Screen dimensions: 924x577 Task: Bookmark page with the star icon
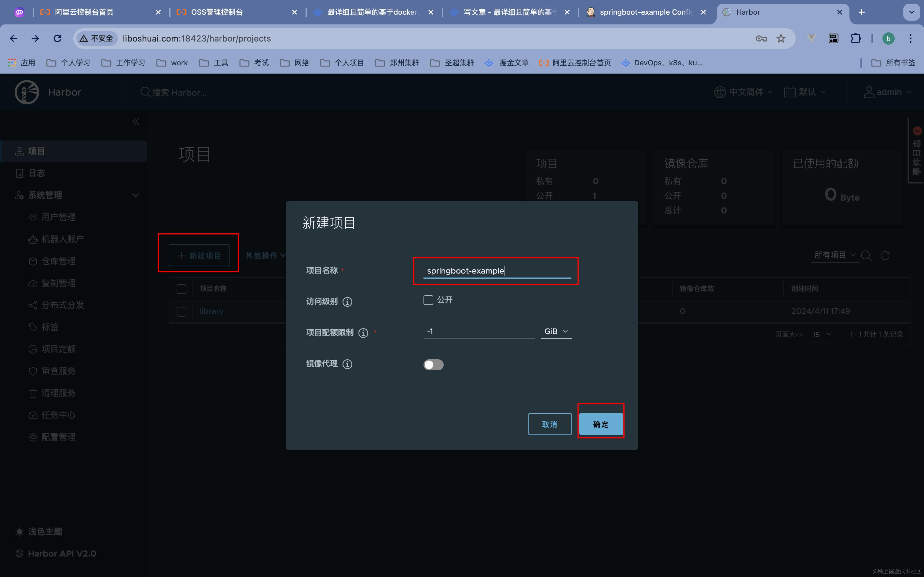point(781,38)
